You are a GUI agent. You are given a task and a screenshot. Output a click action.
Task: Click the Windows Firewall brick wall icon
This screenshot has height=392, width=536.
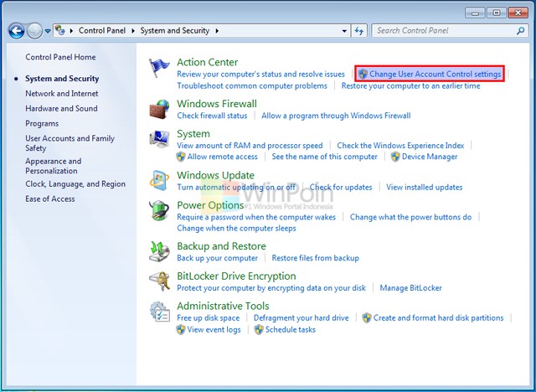[x=159, y=110]
